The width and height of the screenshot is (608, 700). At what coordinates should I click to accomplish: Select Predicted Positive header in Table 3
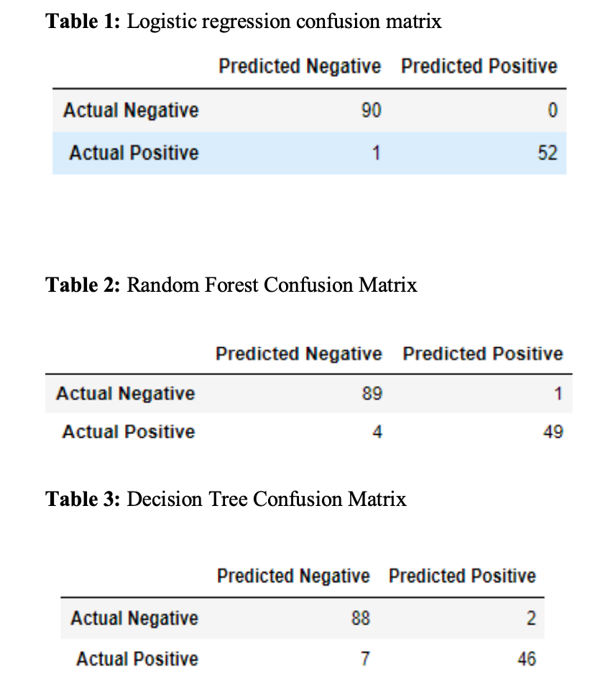[462, 576]
